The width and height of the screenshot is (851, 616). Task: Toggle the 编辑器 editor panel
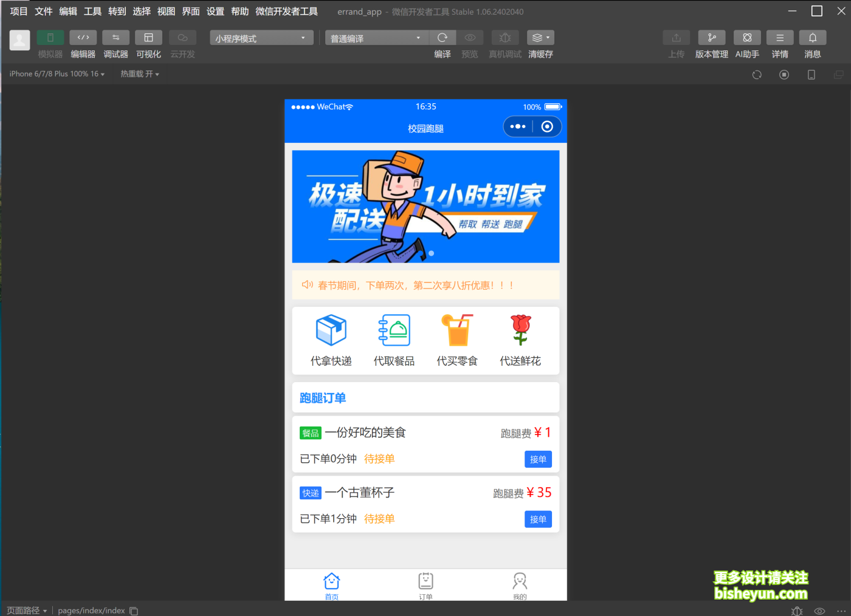tap(83, 38)
